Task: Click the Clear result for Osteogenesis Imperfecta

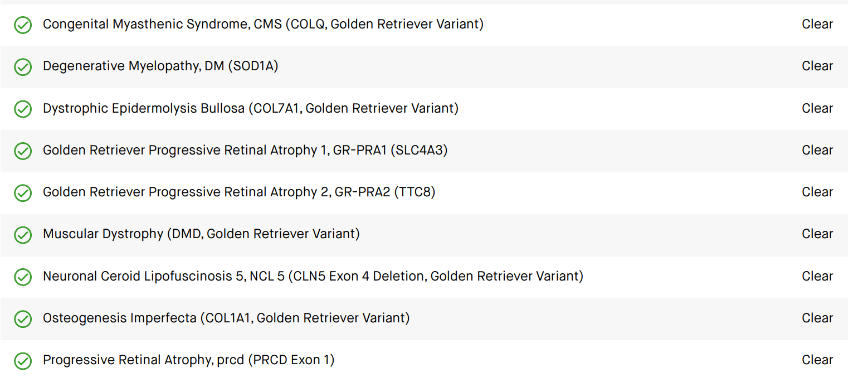Action: pos(817,318)
